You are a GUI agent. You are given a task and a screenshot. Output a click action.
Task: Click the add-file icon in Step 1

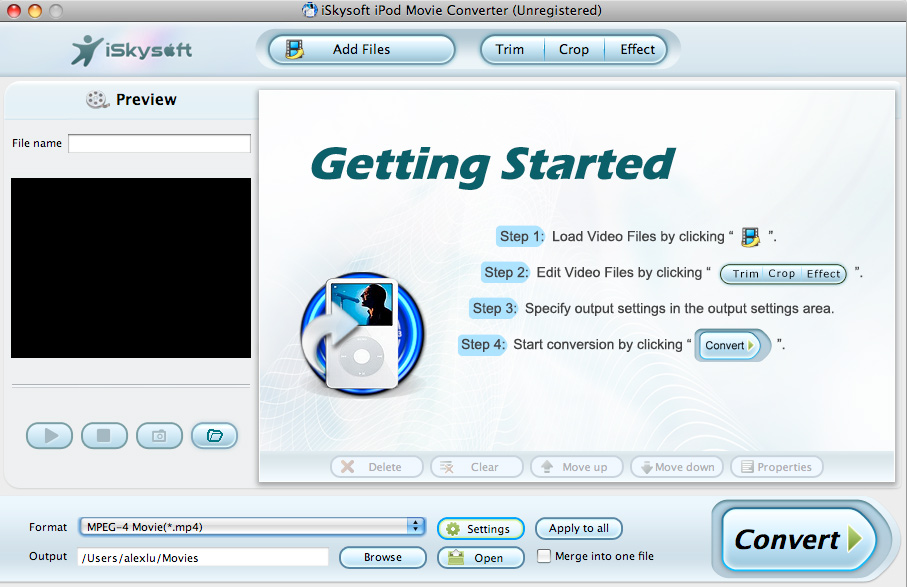[x=750, y=237]
